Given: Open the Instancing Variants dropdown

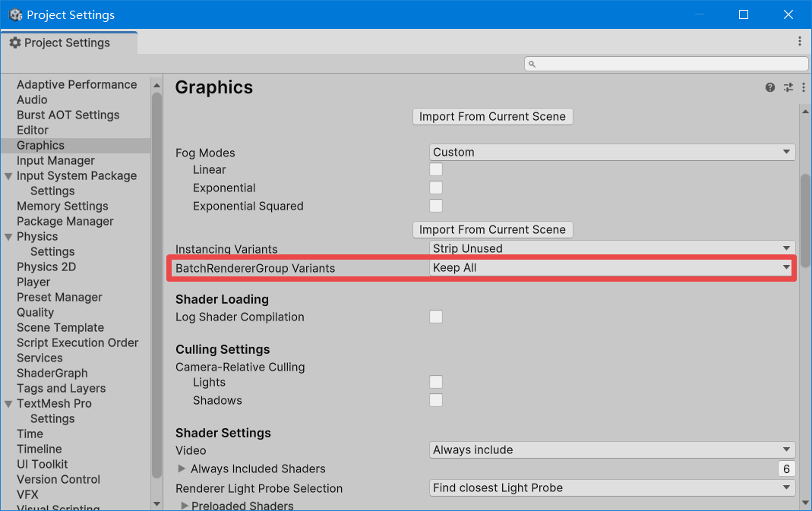Looking at the screenshot, I should [x=612, y=248].
